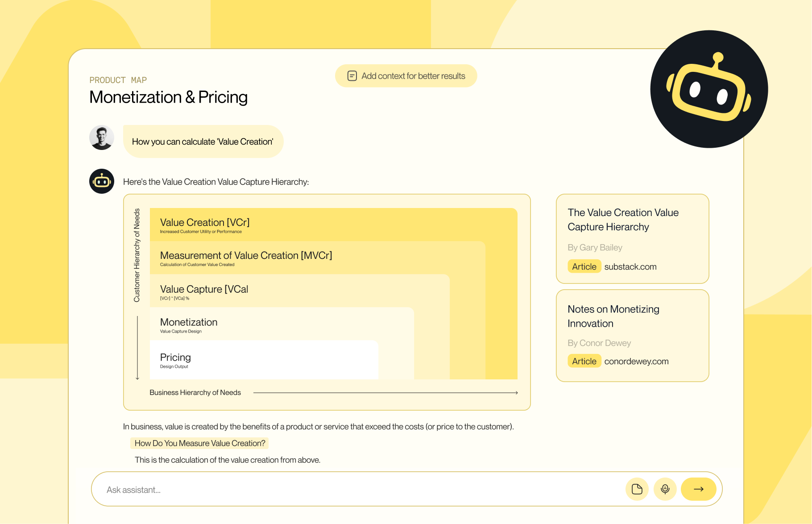Click the Article tag next to conordewey.com
This screenshot has width=812, height=524.
click(x=584, y=361)
